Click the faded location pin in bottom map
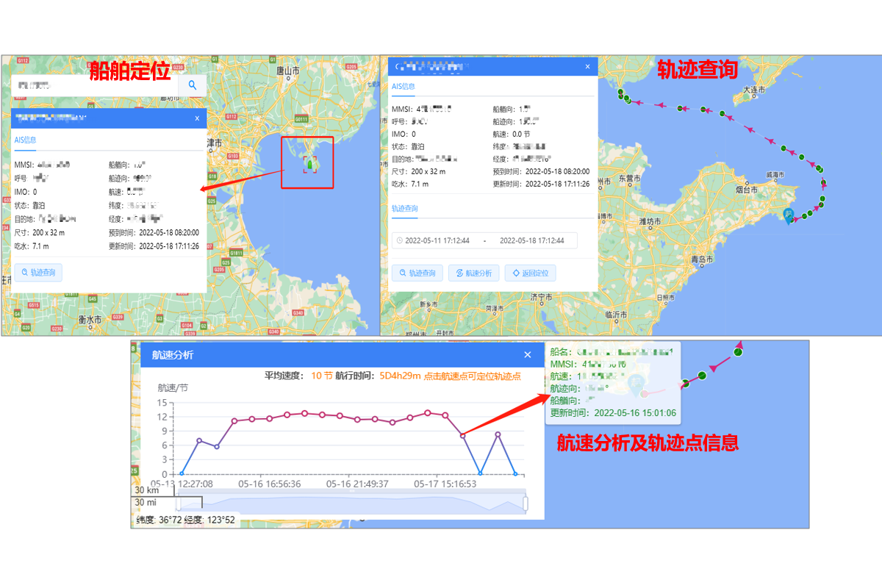882x588 pixels. [x=636, y=383]
